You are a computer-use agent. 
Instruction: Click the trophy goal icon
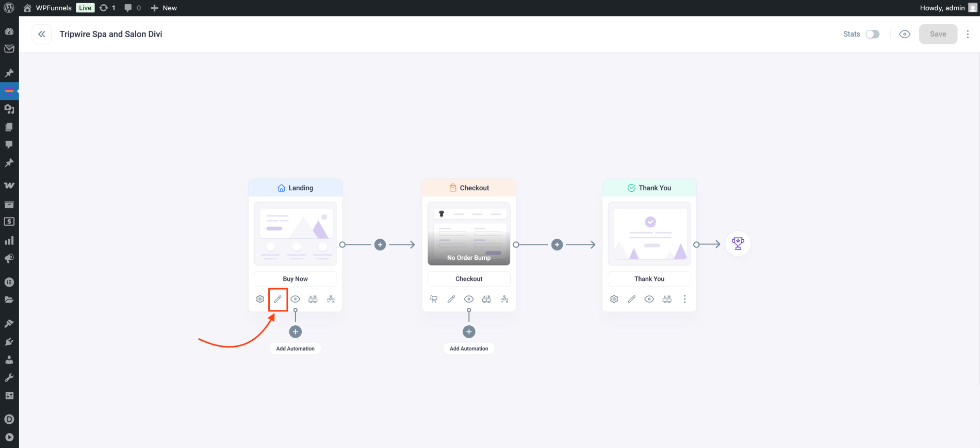pyautogui.click(x=738, y=243)
